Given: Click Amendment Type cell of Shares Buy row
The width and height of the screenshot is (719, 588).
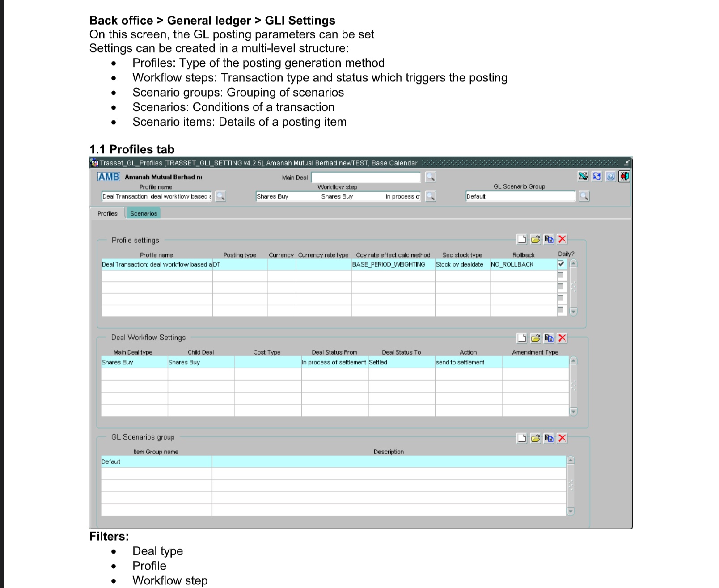Looking at the screenshot, I should (535, 362).
